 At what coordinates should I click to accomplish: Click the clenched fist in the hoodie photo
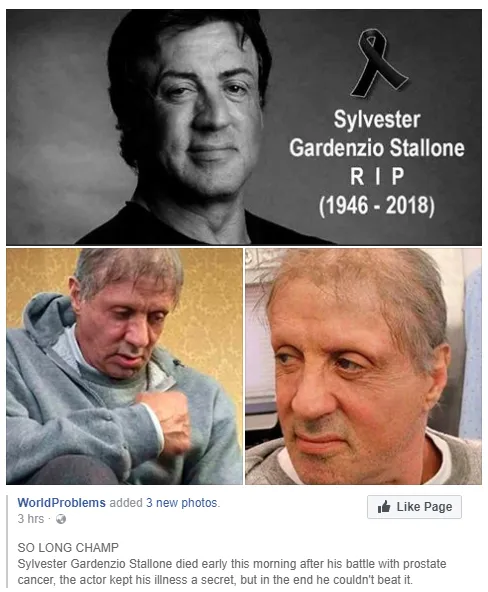pos(167,414)
